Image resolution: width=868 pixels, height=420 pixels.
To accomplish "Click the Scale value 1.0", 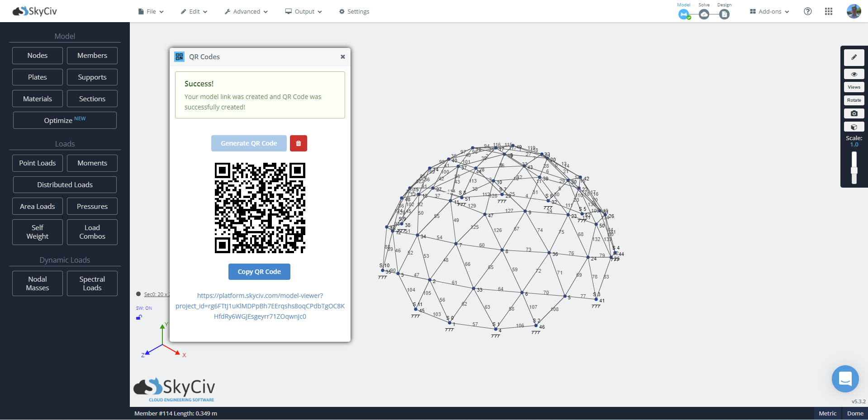I will pos(854,145).
